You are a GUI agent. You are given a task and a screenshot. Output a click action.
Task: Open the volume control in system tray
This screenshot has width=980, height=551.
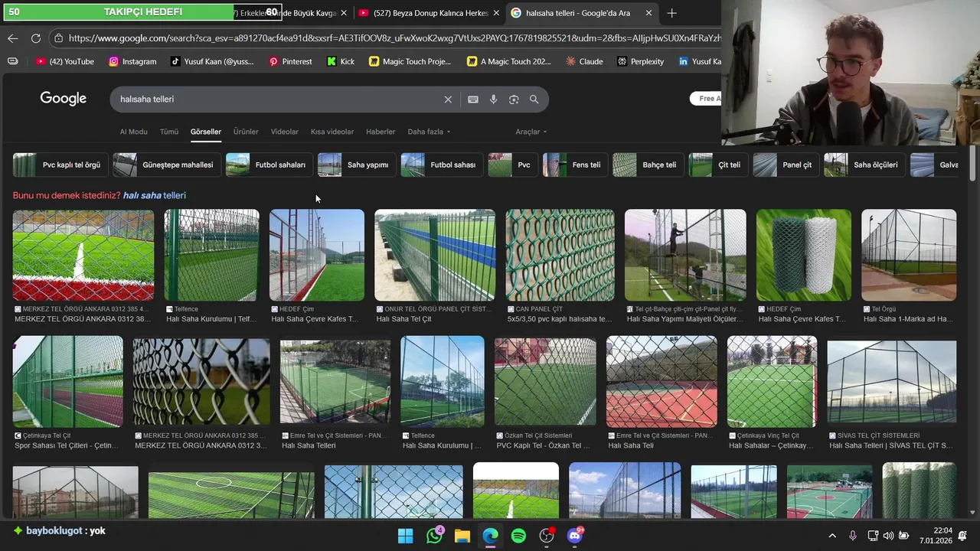[888, 536]
